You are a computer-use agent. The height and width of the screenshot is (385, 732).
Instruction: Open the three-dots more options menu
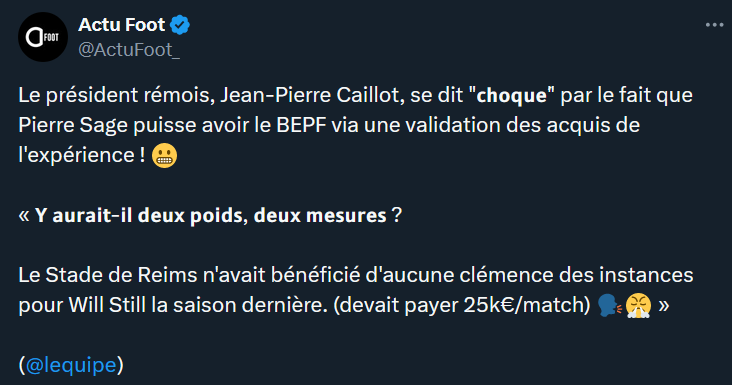click(x=714, y=25)
